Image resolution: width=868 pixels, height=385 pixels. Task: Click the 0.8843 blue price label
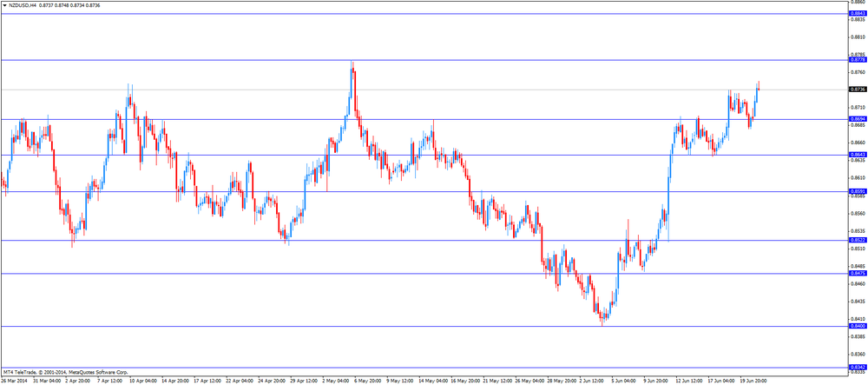[857, 13]
